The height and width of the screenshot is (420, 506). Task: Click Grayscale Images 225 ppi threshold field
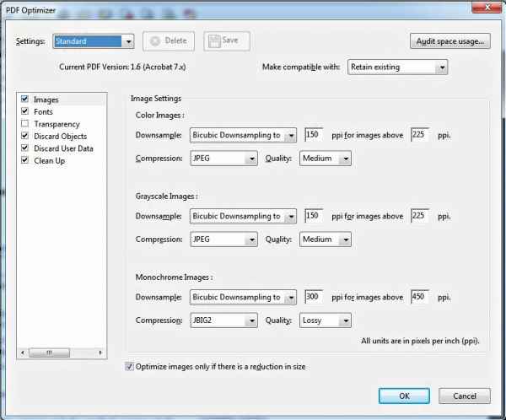click(x=419, y=216)
